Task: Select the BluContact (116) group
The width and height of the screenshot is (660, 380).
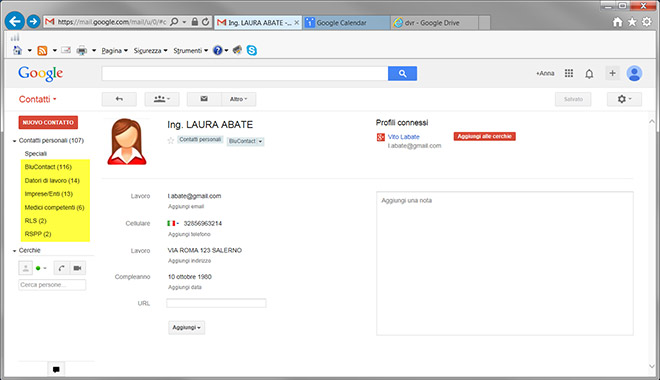Action: [48, 167]
